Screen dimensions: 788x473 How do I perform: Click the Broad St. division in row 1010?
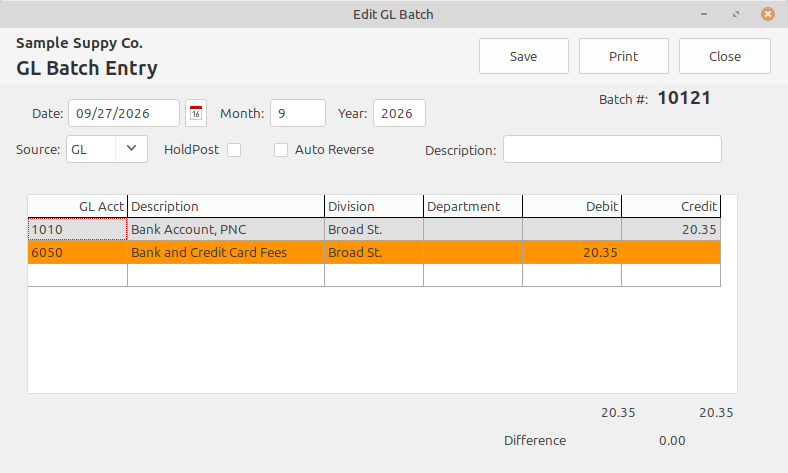(x=374, y=229)
